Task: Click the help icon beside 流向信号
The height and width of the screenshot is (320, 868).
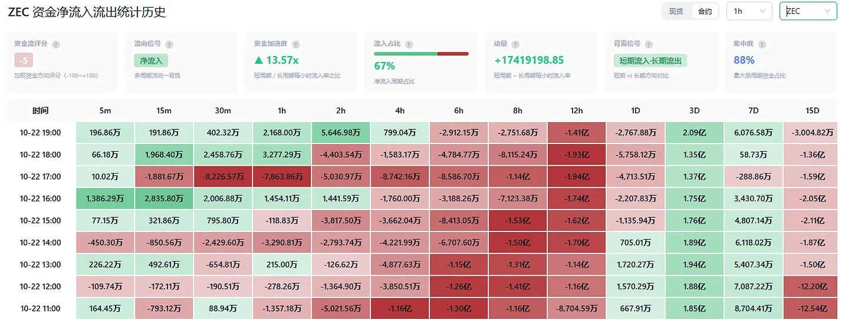Action: (x=169, y=44)
